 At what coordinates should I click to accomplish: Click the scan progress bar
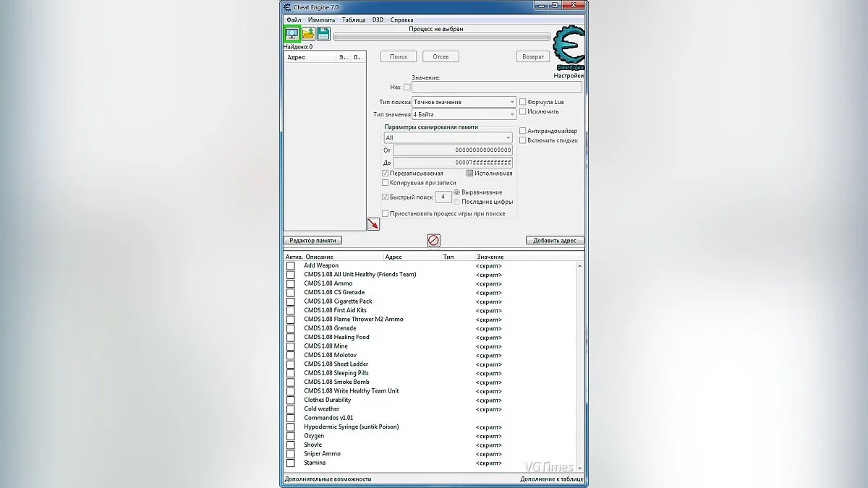[x=441, y=36]
